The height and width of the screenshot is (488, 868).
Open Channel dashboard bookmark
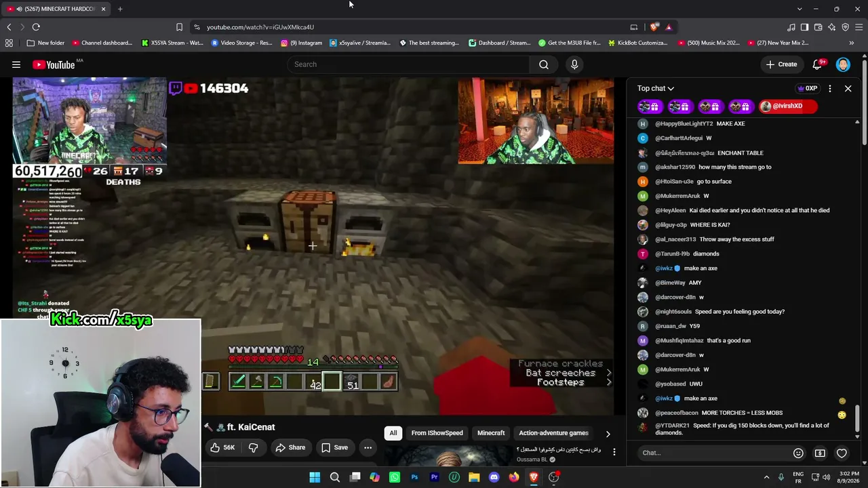pyautogui.click(x=102, y=43)
